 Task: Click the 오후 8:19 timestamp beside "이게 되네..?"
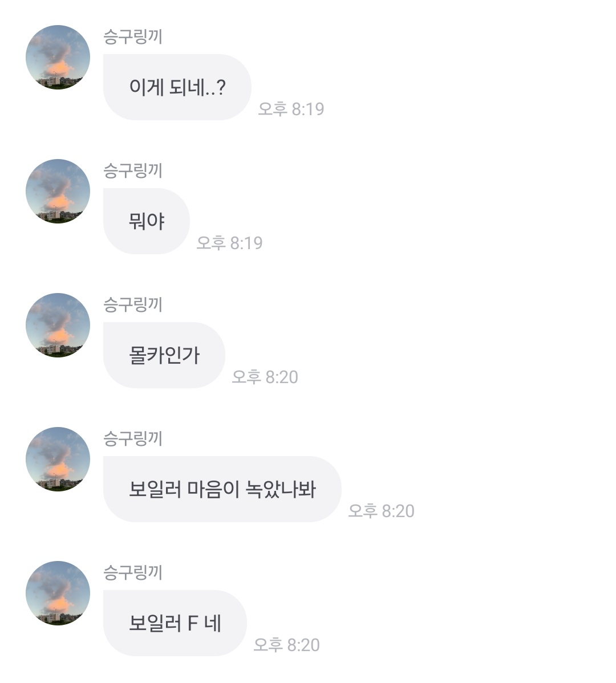(x=291, y=109)
